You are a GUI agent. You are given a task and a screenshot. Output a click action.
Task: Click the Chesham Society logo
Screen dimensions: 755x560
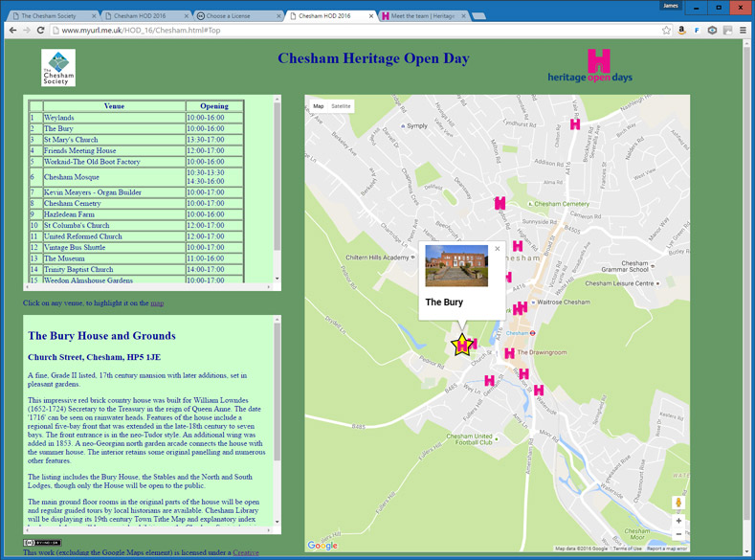point(58,68)
